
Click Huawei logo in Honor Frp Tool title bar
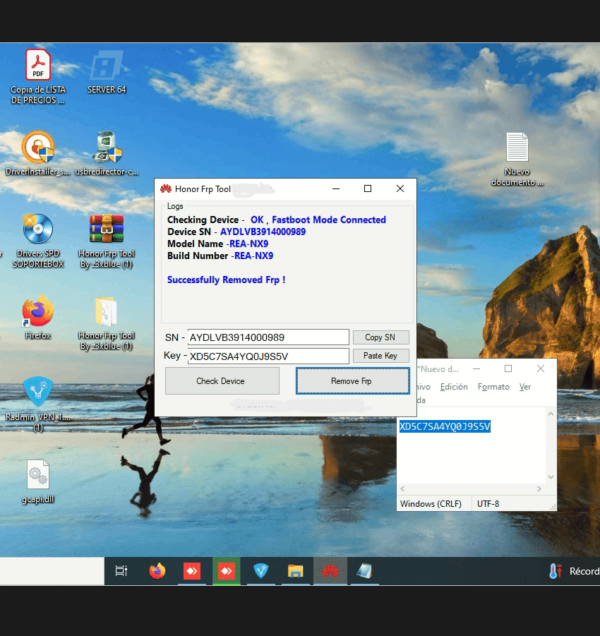[x=166, y=189]
